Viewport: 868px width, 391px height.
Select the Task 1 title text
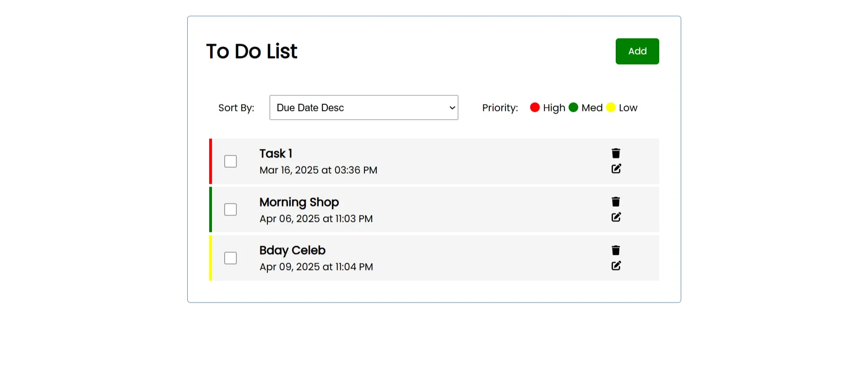click(276, 154)
